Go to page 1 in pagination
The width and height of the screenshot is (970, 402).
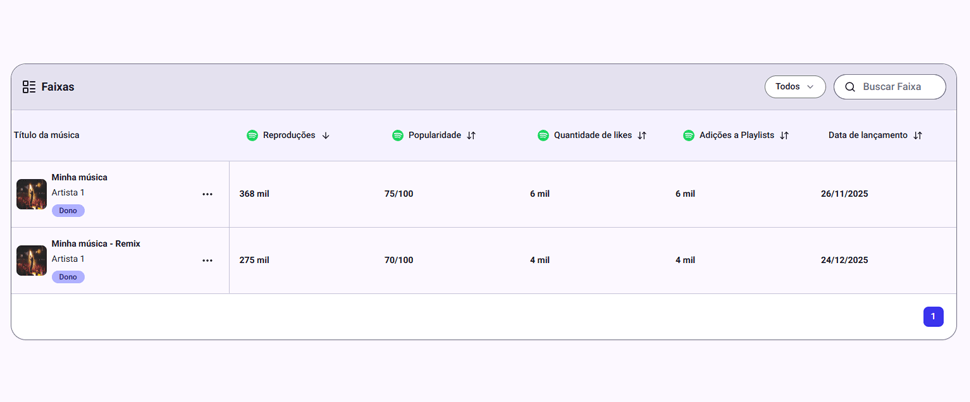(x=933, y=317)
